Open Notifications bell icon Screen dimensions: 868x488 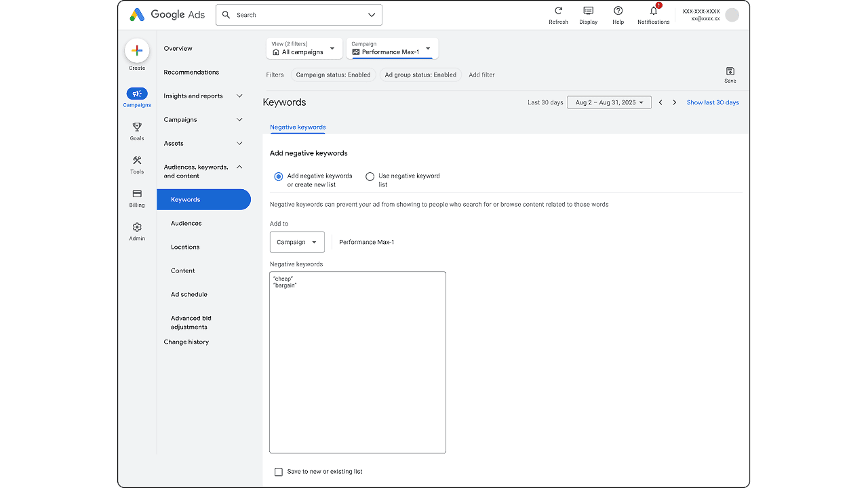(x=653, y=12)
